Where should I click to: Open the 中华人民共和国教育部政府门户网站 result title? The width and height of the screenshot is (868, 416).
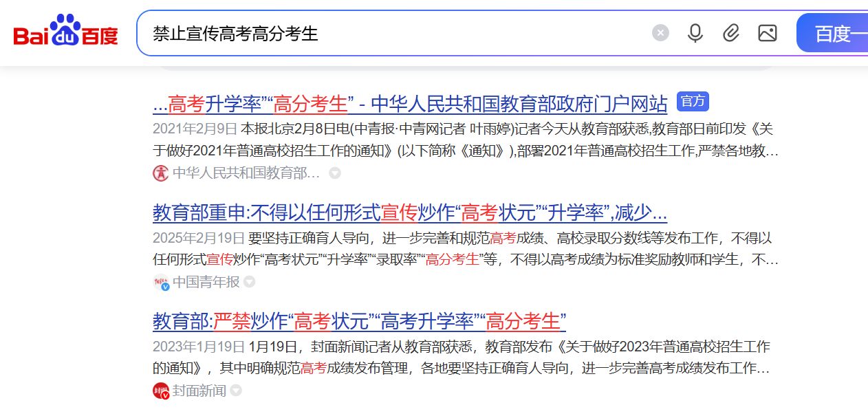(x=410, y=104)
